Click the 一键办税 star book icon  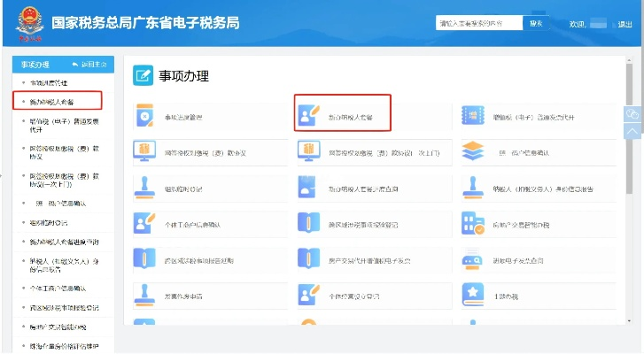coord(473,295)
